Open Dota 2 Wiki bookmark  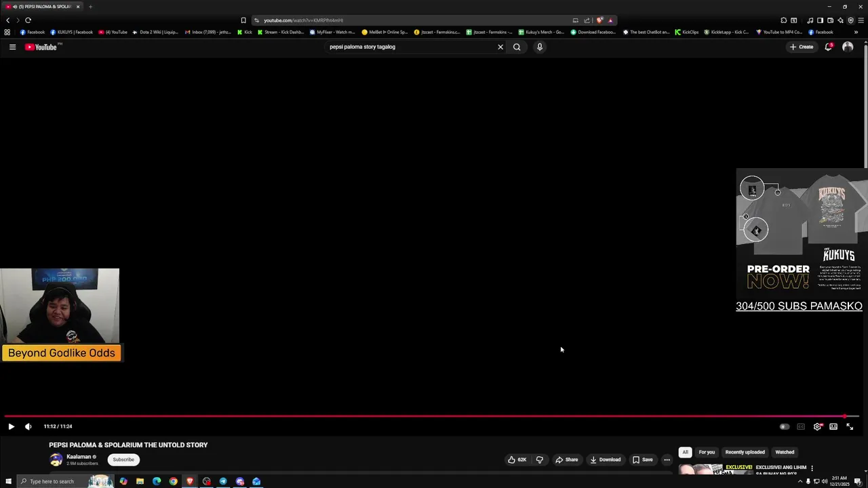(x=155, y=32)
